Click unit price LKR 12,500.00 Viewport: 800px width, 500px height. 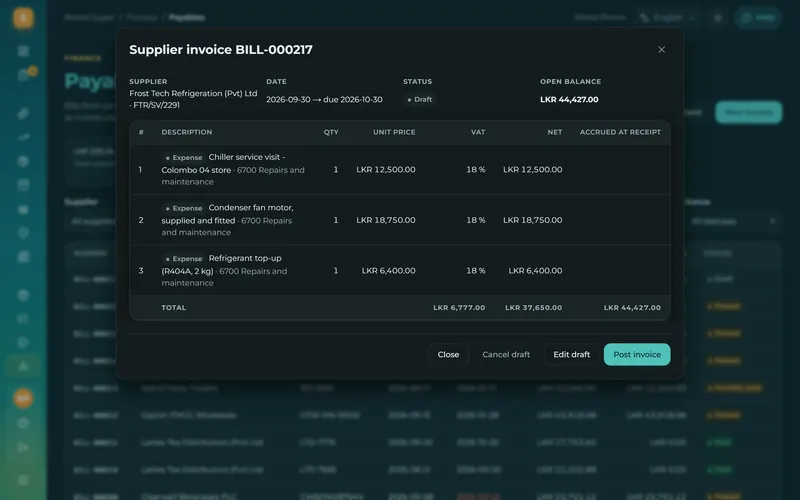coord(386,169)
